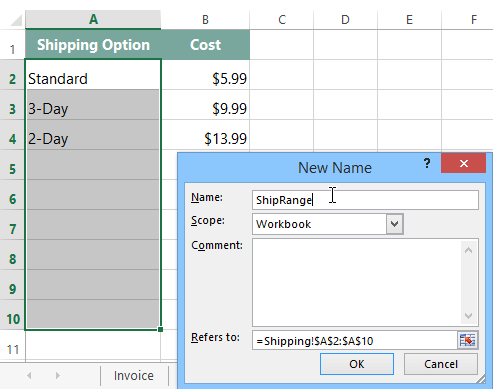Click the Shipping Option header cell
Screen dimensions: 493x389
(93, 45)
